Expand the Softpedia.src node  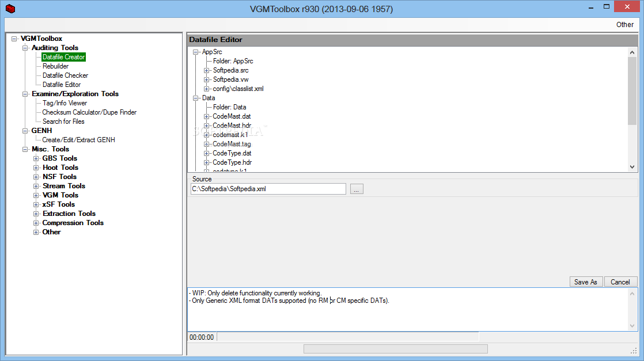(207, 71)
